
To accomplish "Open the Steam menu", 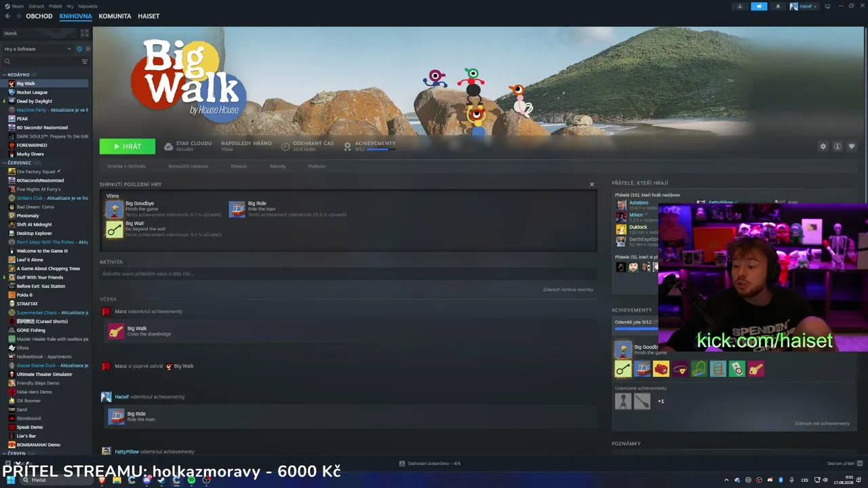I will point(14,6).
